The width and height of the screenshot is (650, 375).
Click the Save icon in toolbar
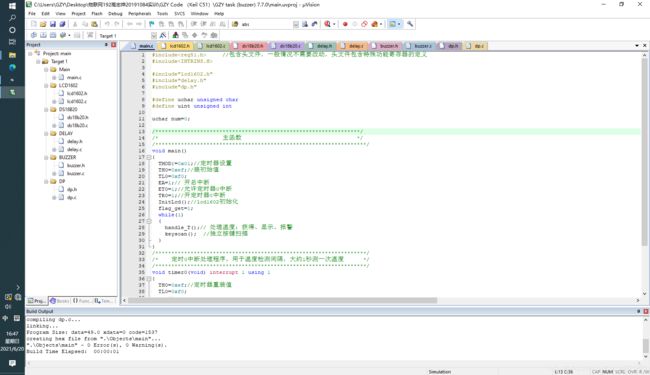53,24
